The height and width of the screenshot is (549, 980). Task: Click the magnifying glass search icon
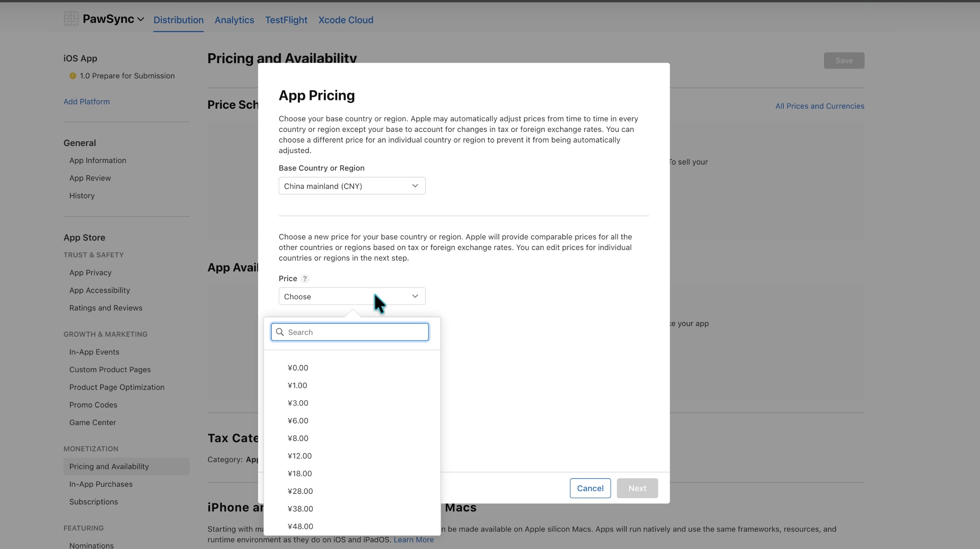point(280,332)
